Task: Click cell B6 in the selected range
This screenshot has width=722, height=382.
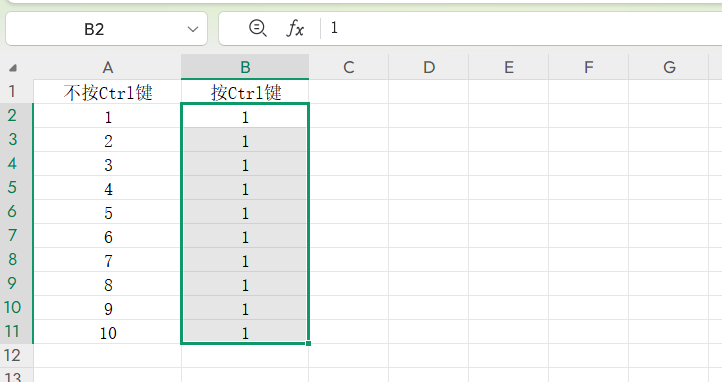Action: click(245, 211)
